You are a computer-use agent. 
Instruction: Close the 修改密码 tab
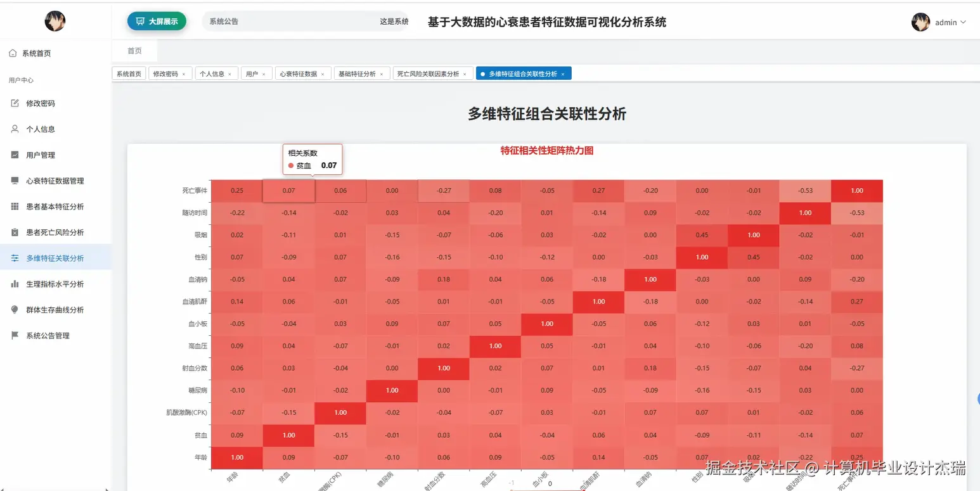coord(184,74)
